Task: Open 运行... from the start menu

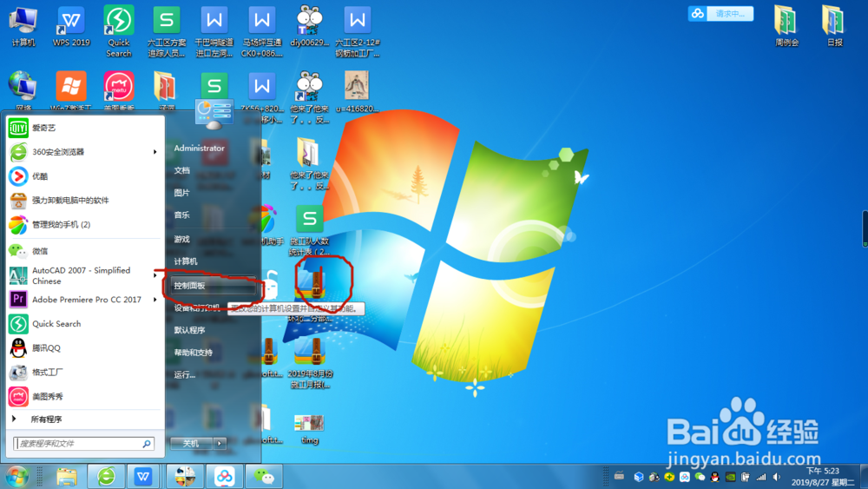Action: [x=185, y=375]
